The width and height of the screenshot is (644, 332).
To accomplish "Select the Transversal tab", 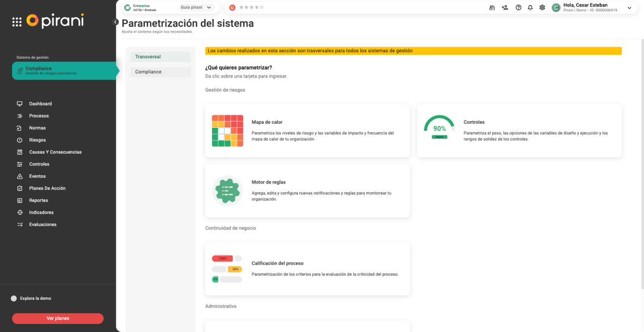I will (x=160, y=57).
